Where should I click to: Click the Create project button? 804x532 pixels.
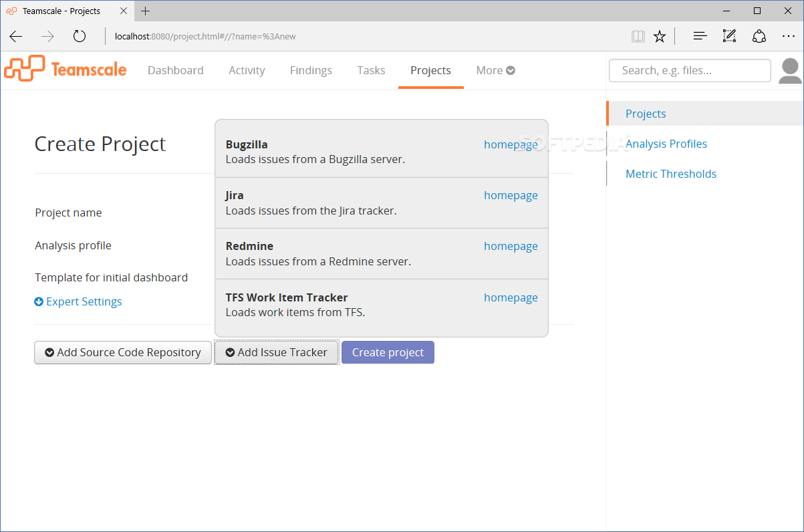coord(388,352)
